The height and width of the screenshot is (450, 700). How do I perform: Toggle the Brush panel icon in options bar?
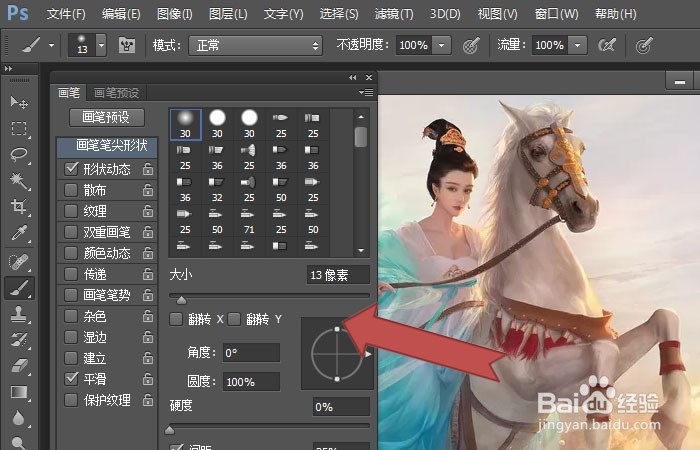pyautogui.click(x=127, y=45)
